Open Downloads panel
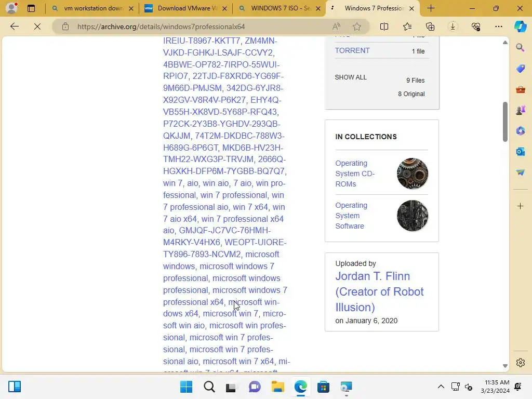532x399 pixels. 453,26
